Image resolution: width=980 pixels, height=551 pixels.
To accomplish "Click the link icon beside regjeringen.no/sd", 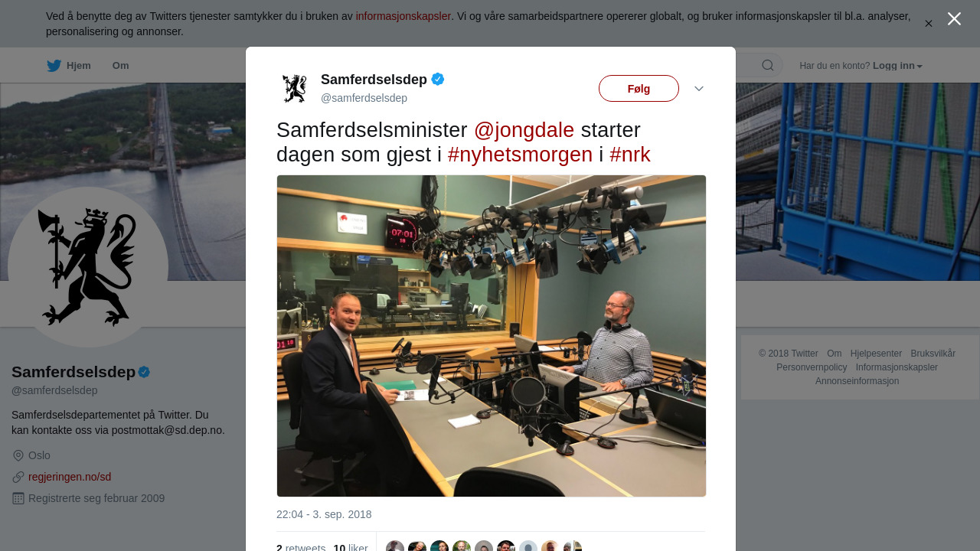I will click(18, 477).
